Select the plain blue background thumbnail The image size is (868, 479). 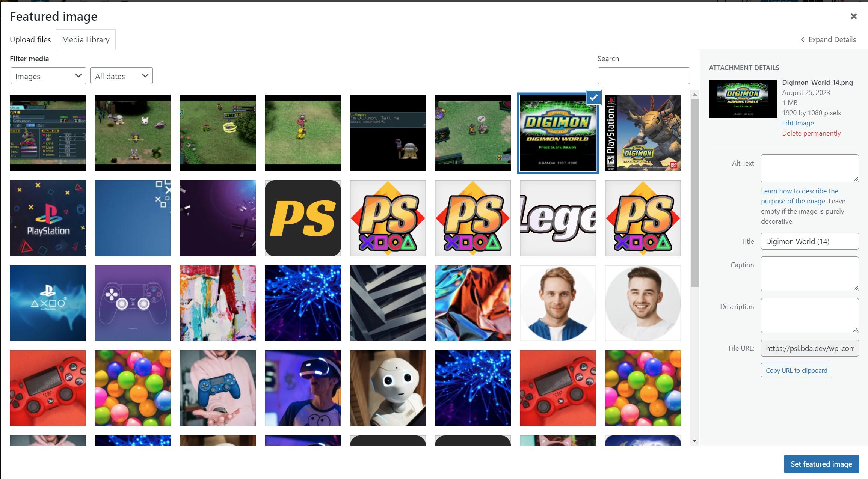(x=133, y=218)
